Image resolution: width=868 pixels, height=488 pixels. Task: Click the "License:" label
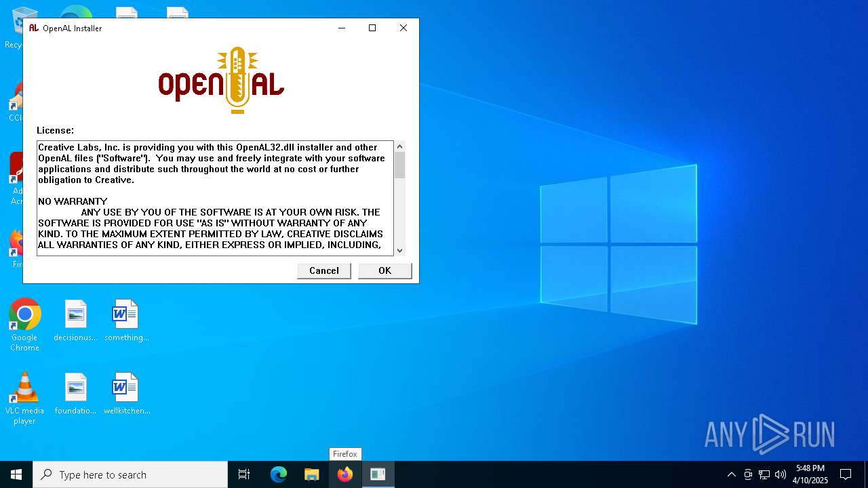55,130
